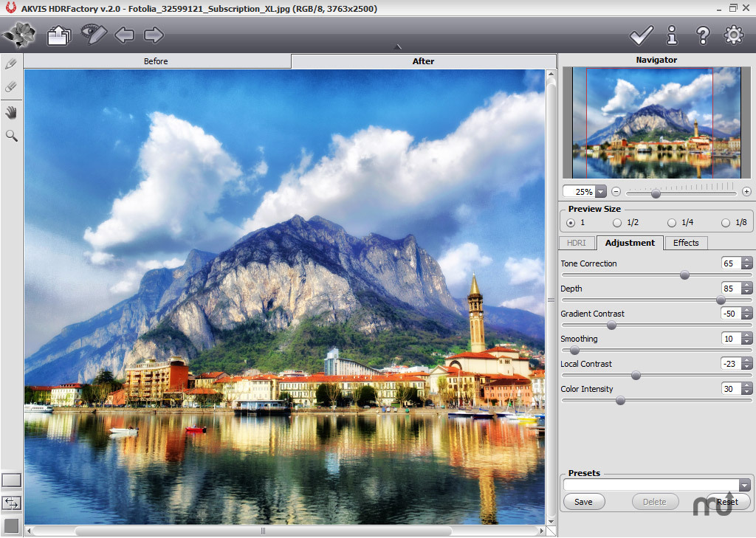This screenshot has width=756, height=538.
Task: Click the eye and pencil toolbar icon
Action: [x=94, y=35]
